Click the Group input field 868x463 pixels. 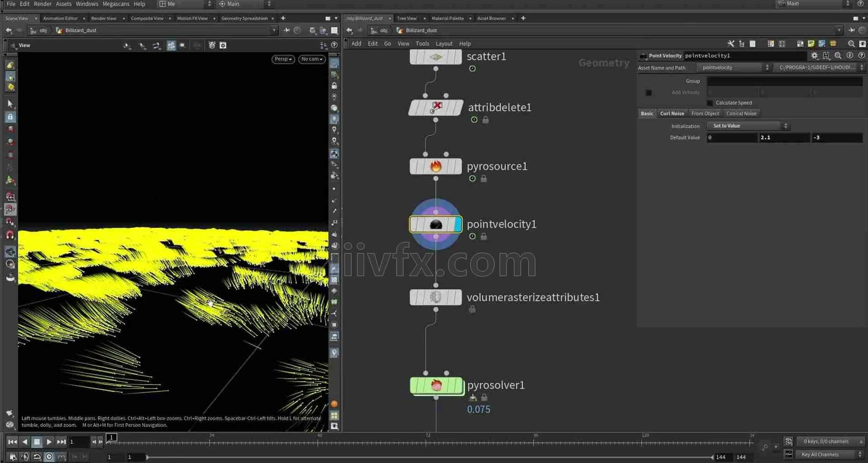(x=784, y=81)
